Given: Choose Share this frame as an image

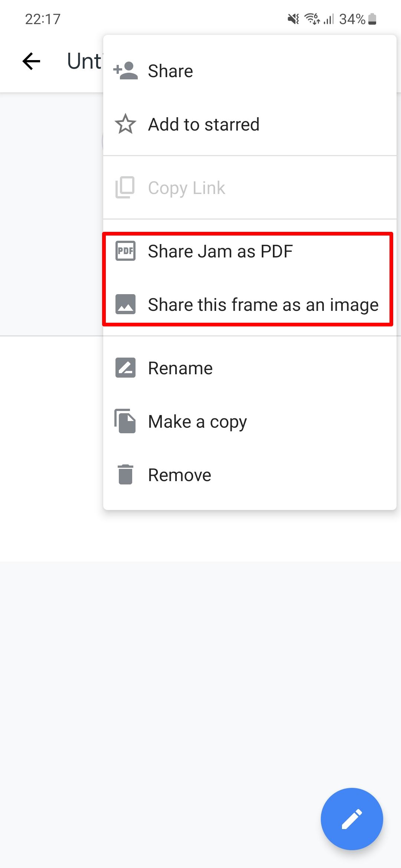Looking at the screenshot, I should point(263,305).
